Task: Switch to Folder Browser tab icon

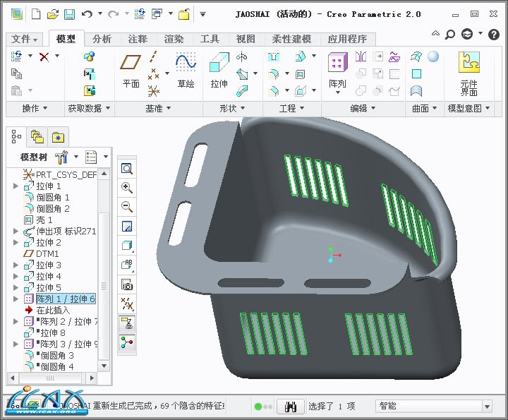Action: coord(37,136)
